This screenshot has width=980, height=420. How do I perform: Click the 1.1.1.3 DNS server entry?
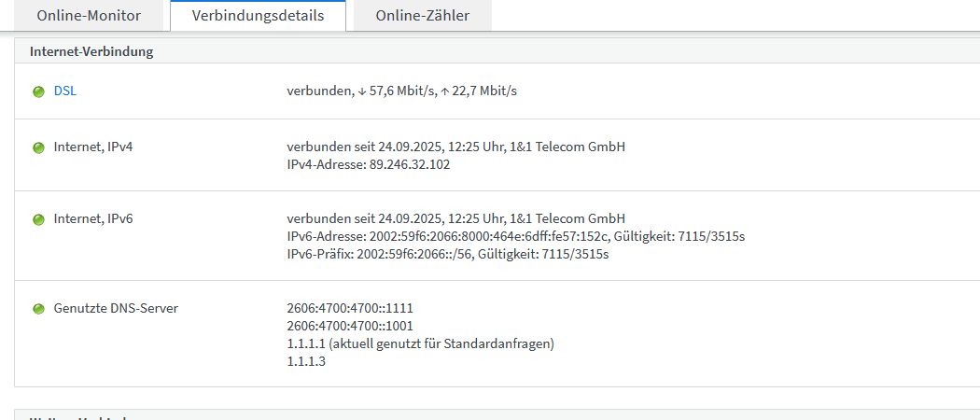(305, 361)
